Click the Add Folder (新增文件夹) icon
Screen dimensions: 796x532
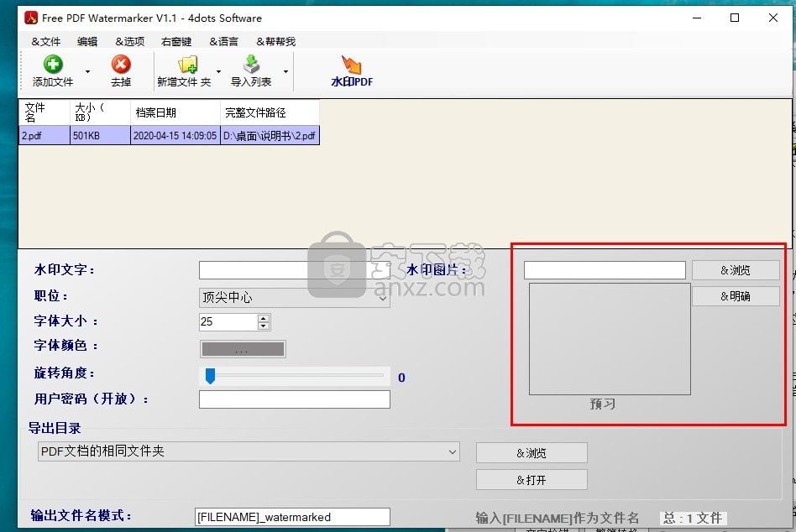[187, 65]
